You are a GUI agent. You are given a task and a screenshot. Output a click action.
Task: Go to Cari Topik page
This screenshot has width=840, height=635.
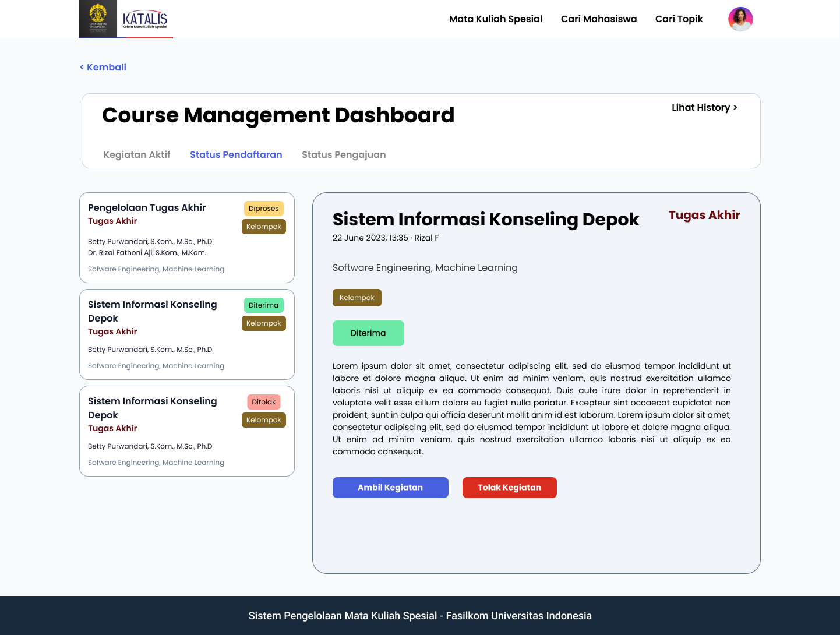pos(679,19)
